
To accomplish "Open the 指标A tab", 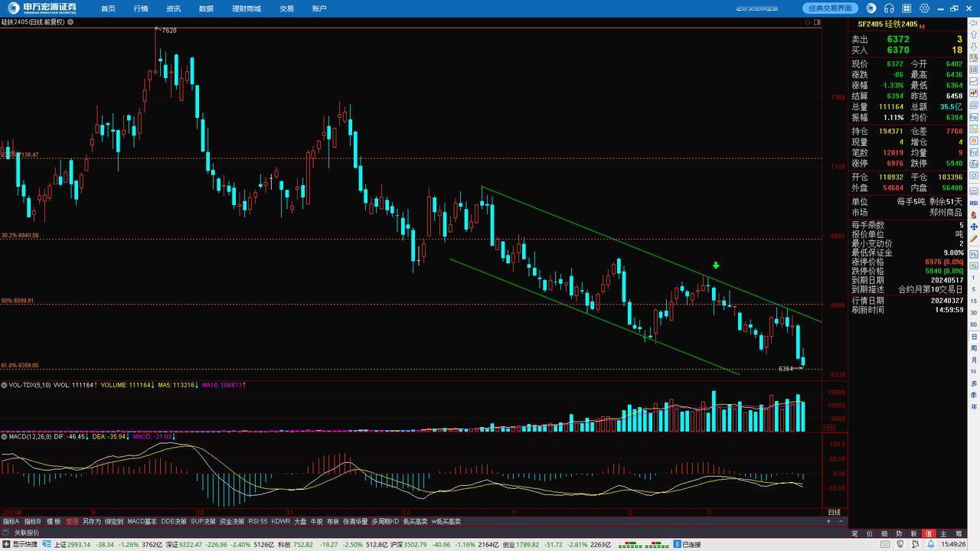I will tap(11, 521).
